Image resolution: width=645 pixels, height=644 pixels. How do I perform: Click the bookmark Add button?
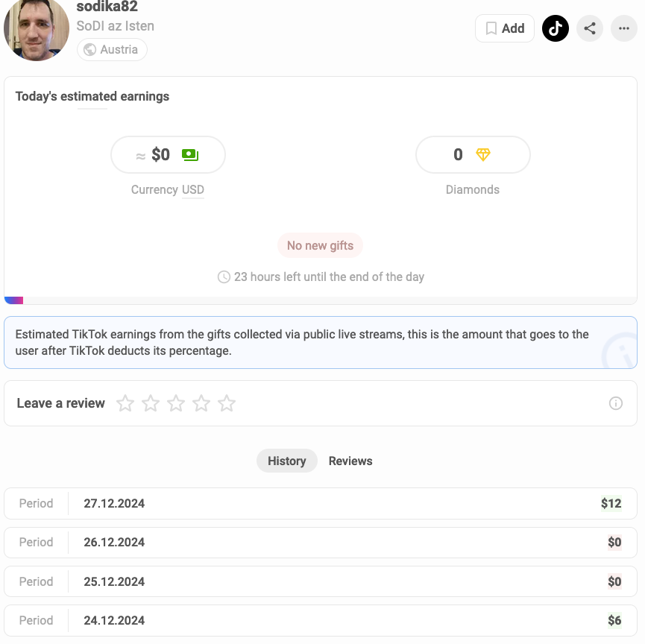tap(505, 28)
